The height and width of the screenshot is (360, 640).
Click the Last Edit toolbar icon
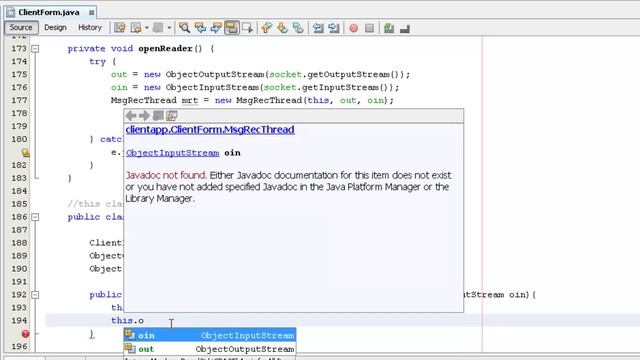coord(120,28)
